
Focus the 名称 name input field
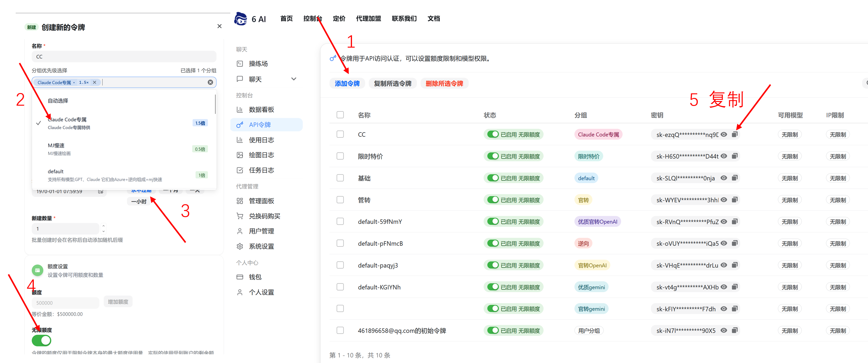[124, 57]
